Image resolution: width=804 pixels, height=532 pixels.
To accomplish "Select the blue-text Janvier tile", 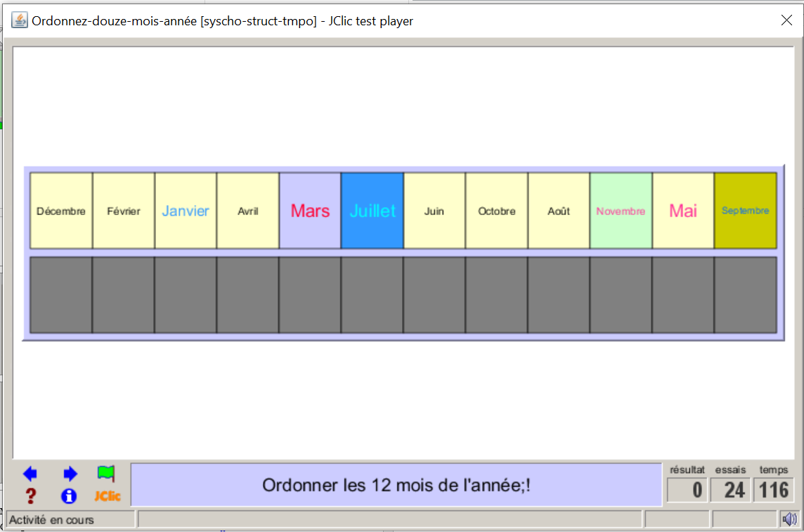I will point(186,211).
